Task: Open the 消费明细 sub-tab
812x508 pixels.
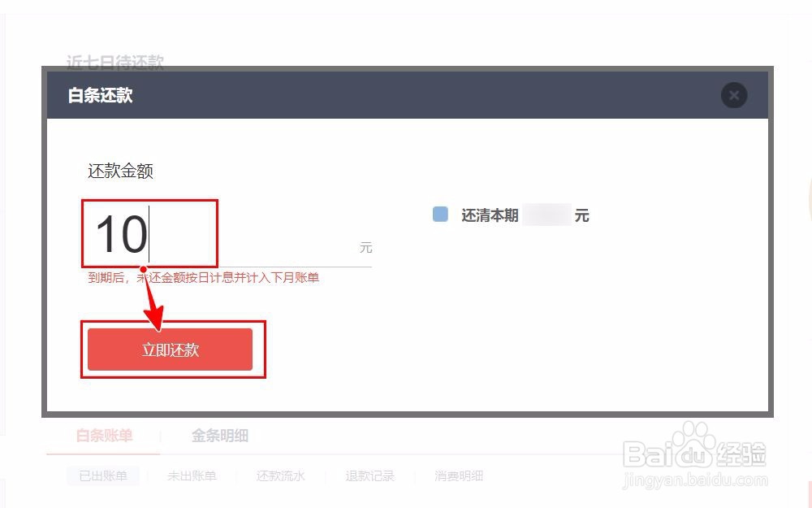Action: pos(459,475)
